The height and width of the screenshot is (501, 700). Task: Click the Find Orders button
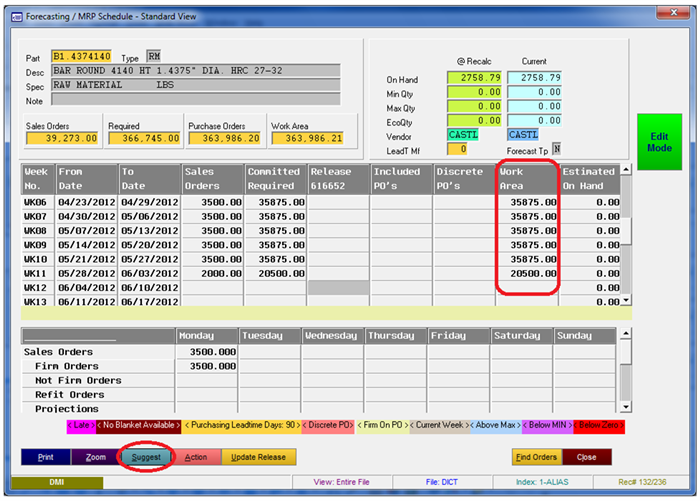(537, 457)
